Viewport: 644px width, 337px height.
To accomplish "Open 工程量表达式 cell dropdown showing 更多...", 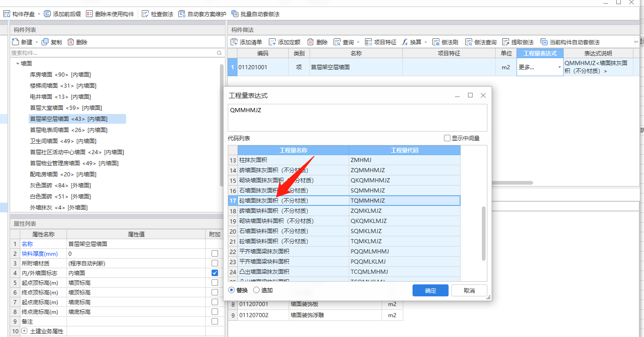I will 559,67.
